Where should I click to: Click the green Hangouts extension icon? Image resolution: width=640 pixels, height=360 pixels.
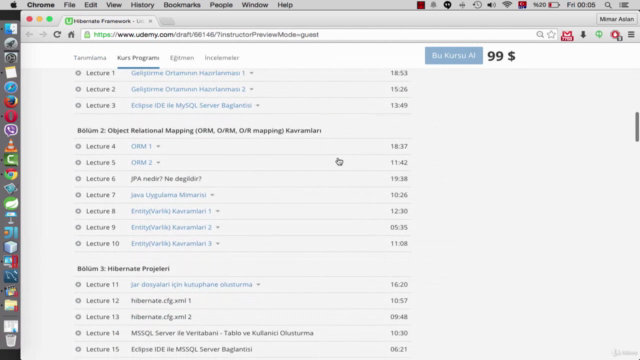pyautogui.click(x=599, y=35)
